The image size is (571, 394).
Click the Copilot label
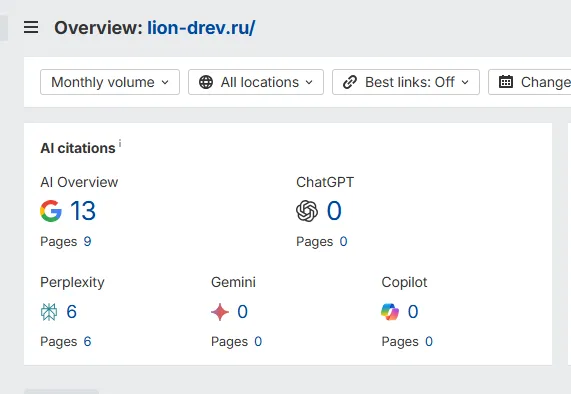tap(404, 283)
